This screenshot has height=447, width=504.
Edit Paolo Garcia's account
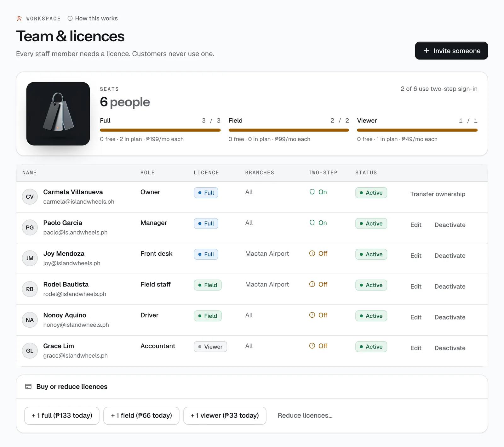click(x=416, y=225)
